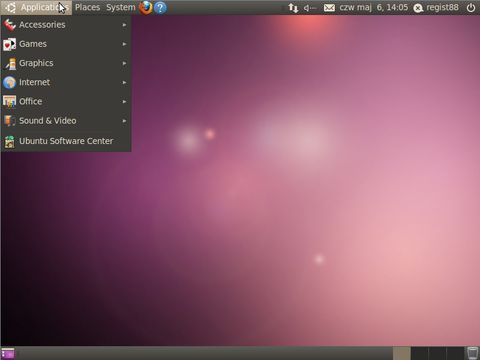Launch Firefox from the top panel
Screen dimensions: 480x360
click(145, 7)
